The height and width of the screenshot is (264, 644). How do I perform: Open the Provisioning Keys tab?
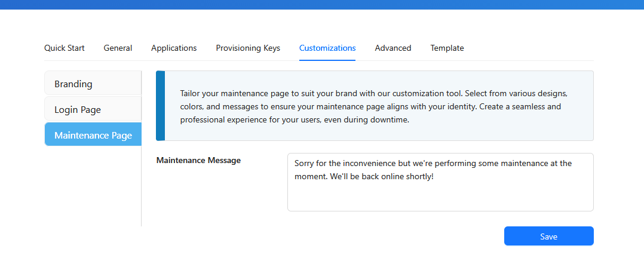coord(248,48)
